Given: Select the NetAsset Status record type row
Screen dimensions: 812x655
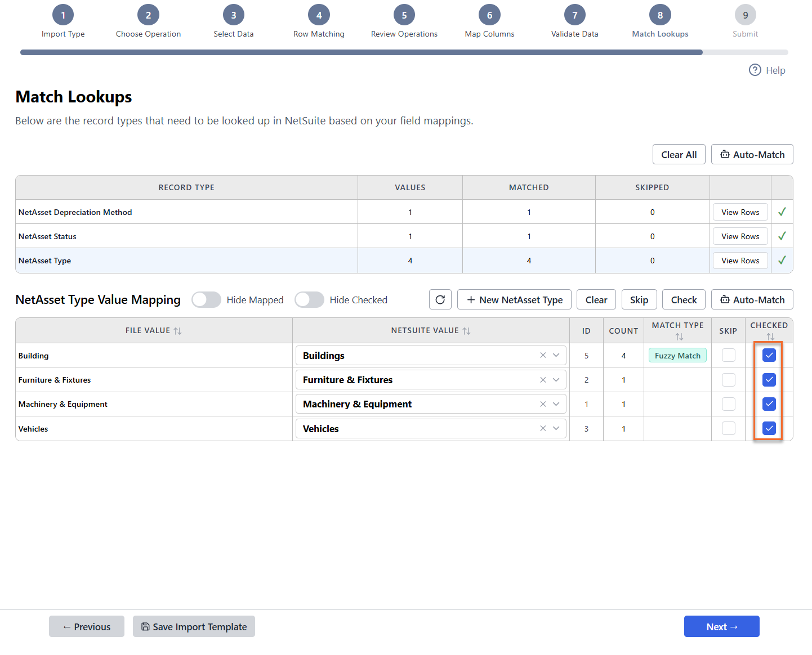Looking at the screenshot, I should click(404, 236).
